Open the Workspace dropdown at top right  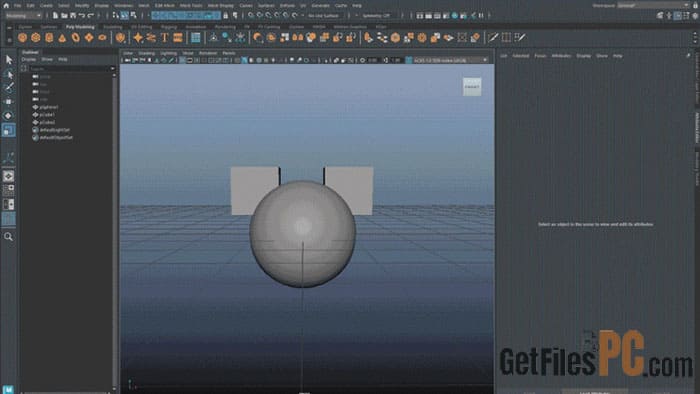(x=653, y=5)
